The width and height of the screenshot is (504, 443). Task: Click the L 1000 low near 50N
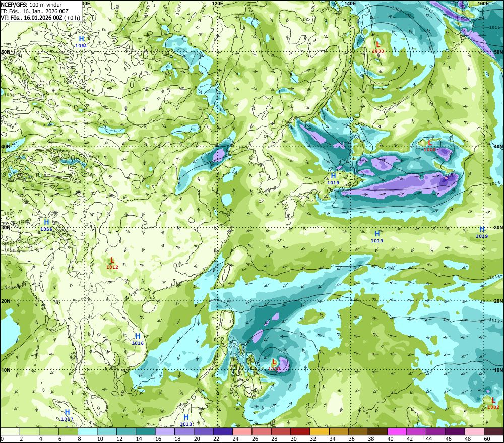pyautogui.click(x=378, y=47)
